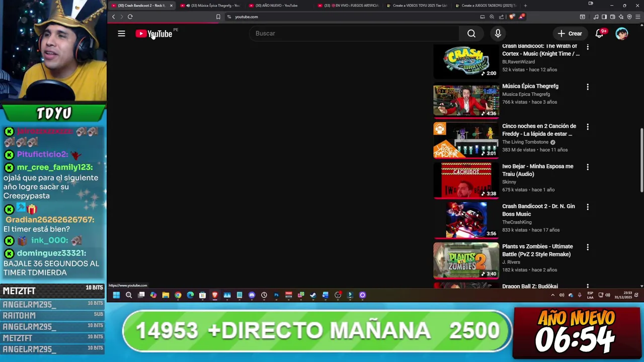Screen dimensions: 644x362
Task: Click the page vertical scrollbar
Action: coord(641,160)
